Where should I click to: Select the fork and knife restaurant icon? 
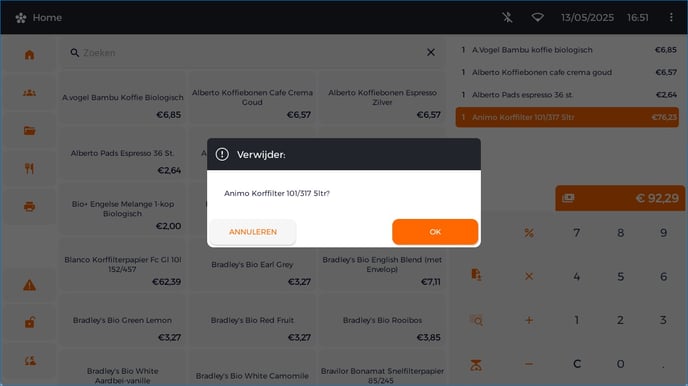click(29, 168)
